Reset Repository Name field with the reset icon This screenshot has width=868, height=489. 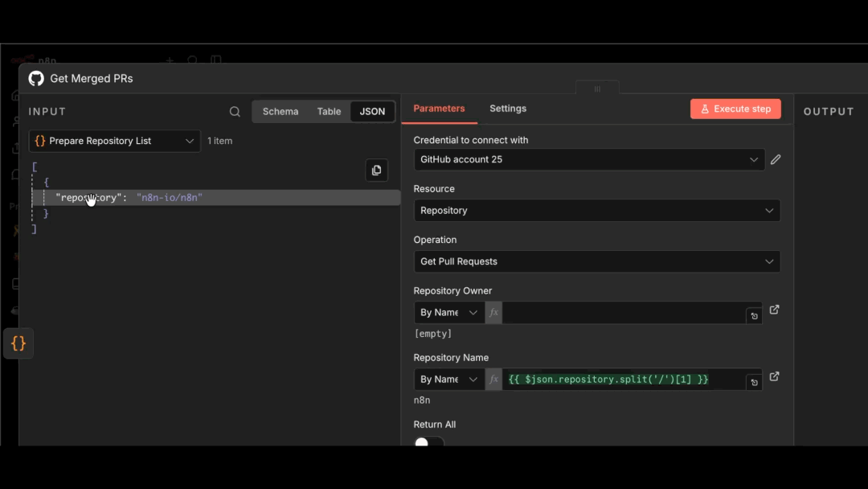[x=754, y=380]
